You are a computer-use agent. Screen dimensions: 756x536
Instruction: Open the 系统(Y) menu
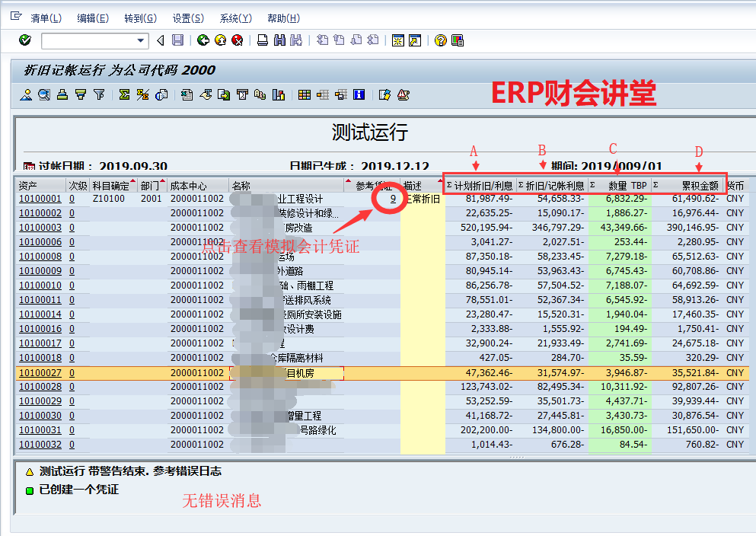[x=235, y=18]
